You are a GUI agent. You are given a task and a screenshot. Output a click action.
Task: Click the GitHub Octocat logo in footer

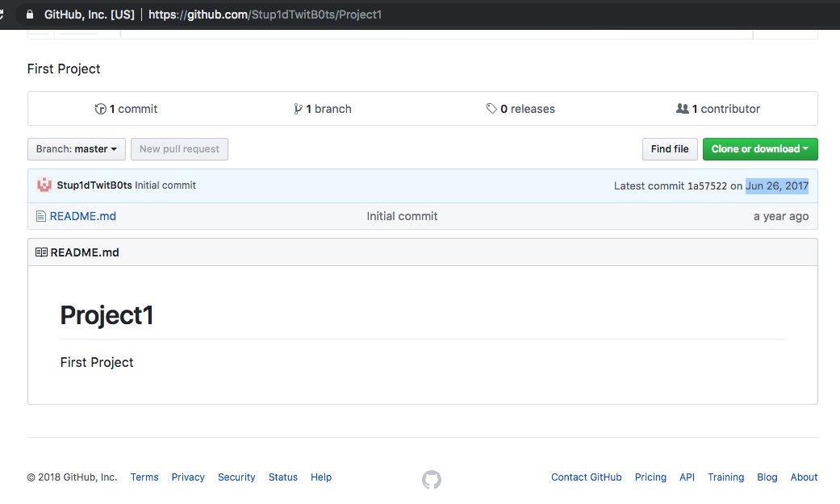[431, 479]
